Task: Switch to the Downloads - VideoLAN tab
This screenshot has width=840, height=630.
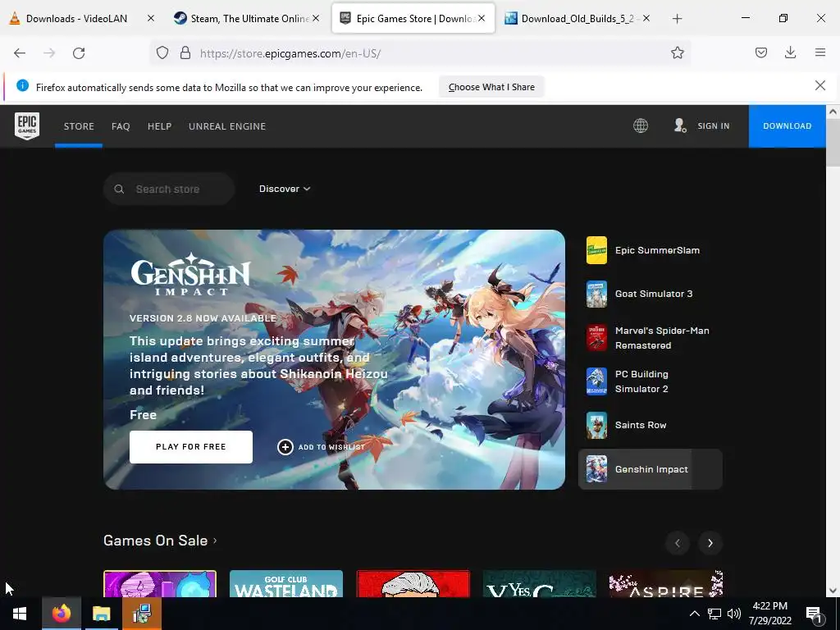Action: click(76, 19)
